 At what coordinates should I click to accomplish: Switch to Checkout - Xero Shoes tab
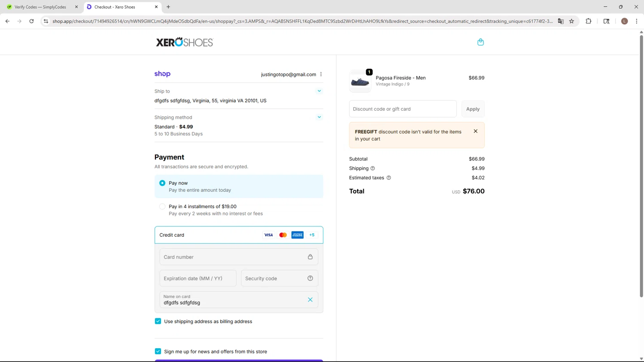122,7
